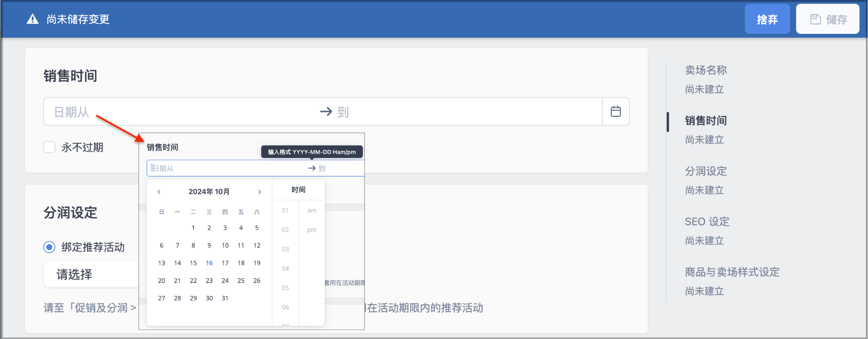The width and height of the screenshot is (868, 339).
Task: Select October 10 in the calendar
Action: click(225, 245)
